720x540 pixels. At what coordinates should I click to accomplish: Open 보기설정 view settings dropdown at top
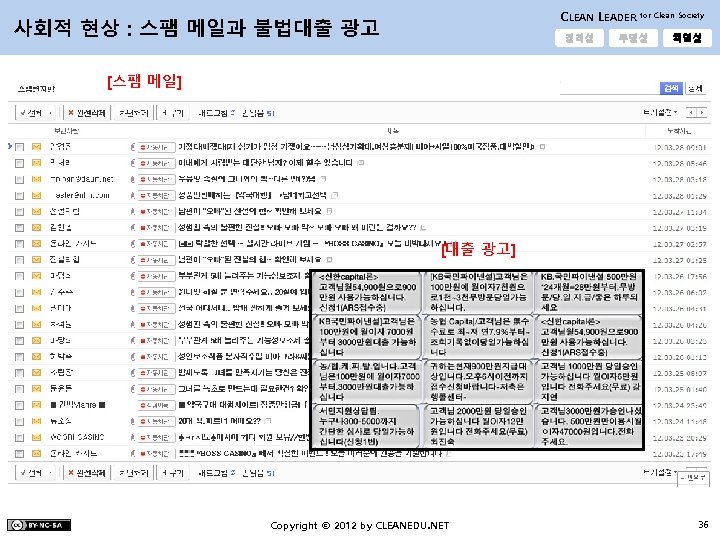[661, 112]
